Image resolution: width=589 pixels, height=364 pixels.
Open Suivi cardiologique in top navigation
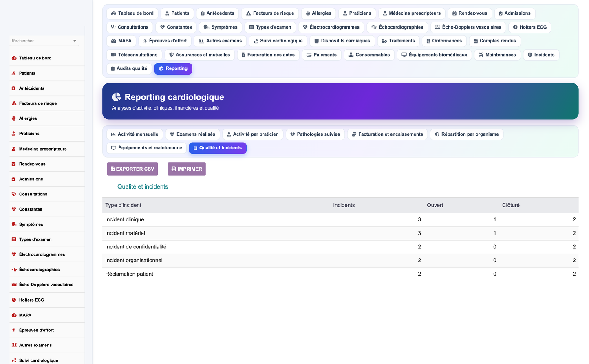278,41
